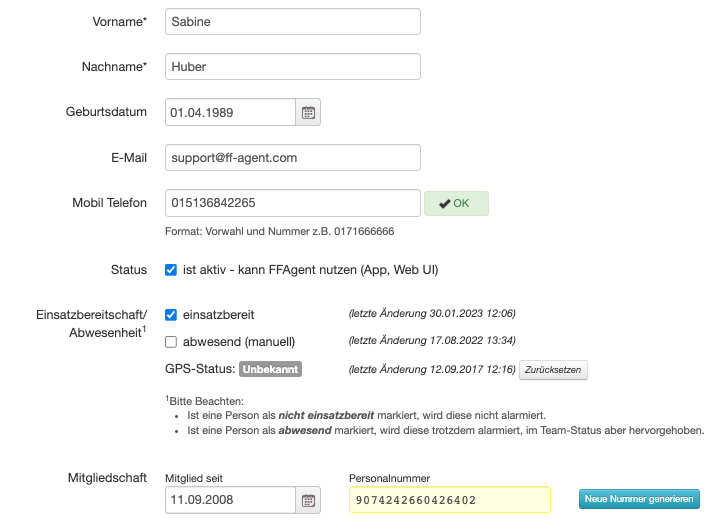Click the green OK checkmark next to phone

click(x=456, y=203)
